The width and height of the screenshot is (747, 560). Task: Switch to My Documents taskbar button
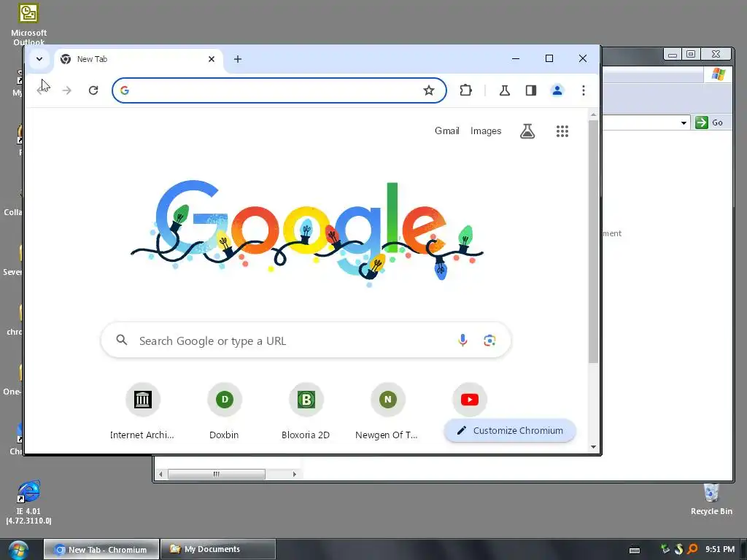pos(218,550)
